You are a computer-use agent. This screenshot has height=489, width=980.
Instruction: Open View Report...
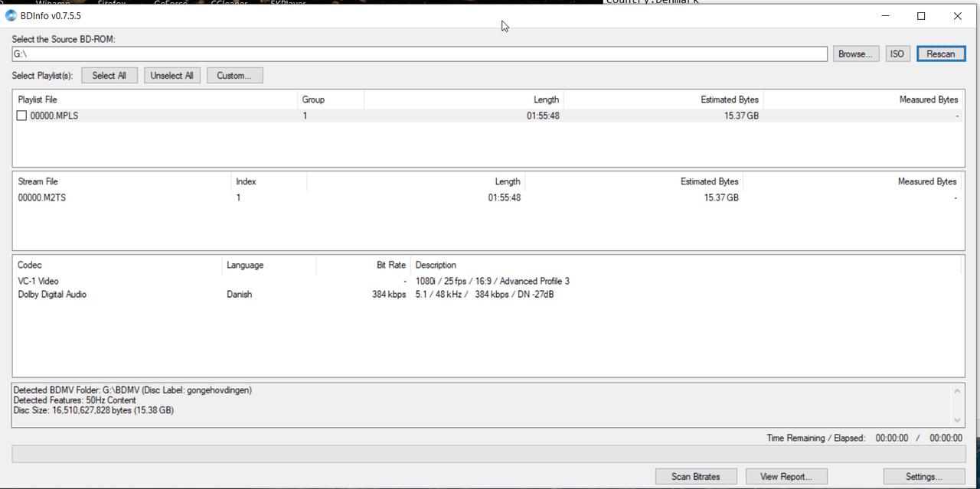tap(786, 477)
